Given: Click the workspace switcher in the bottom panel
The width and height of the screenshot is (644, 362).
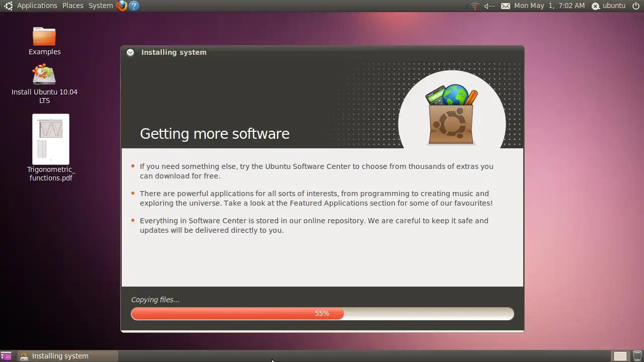Looking at the screenshot, I should tap(620, 356).
